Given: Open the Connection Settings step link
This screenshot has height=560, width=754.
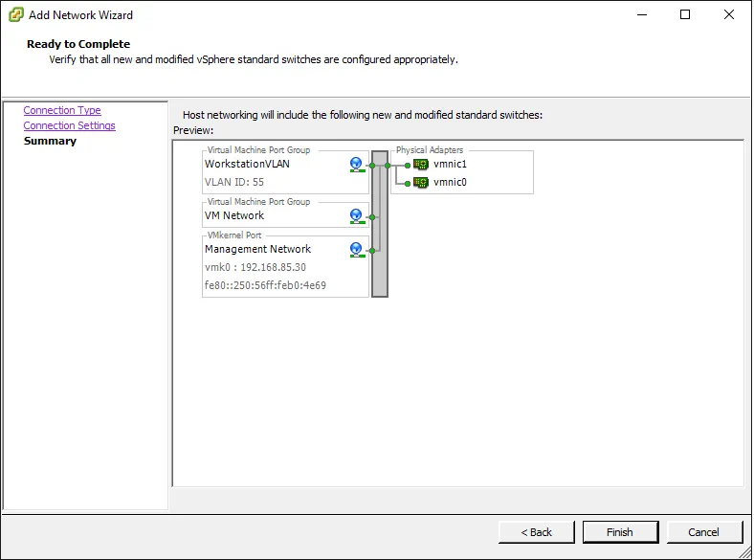Looking at the screenshot, I should (69, 126).
